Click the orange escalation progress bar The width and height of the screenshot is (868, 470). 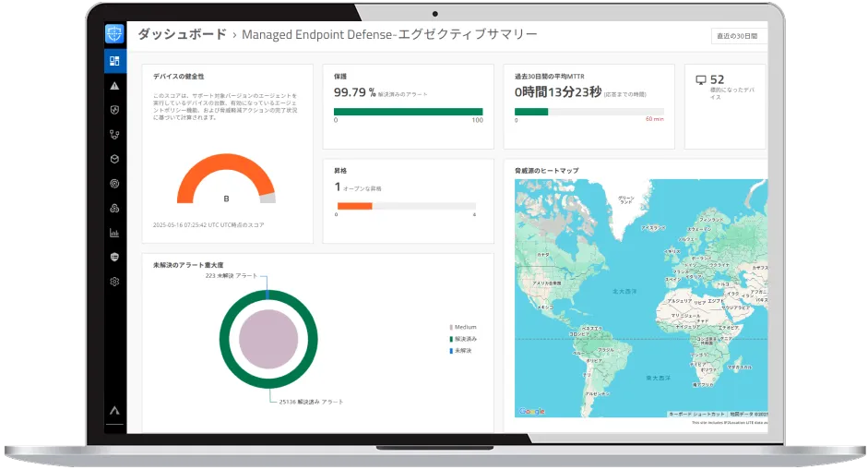point(355,206)
